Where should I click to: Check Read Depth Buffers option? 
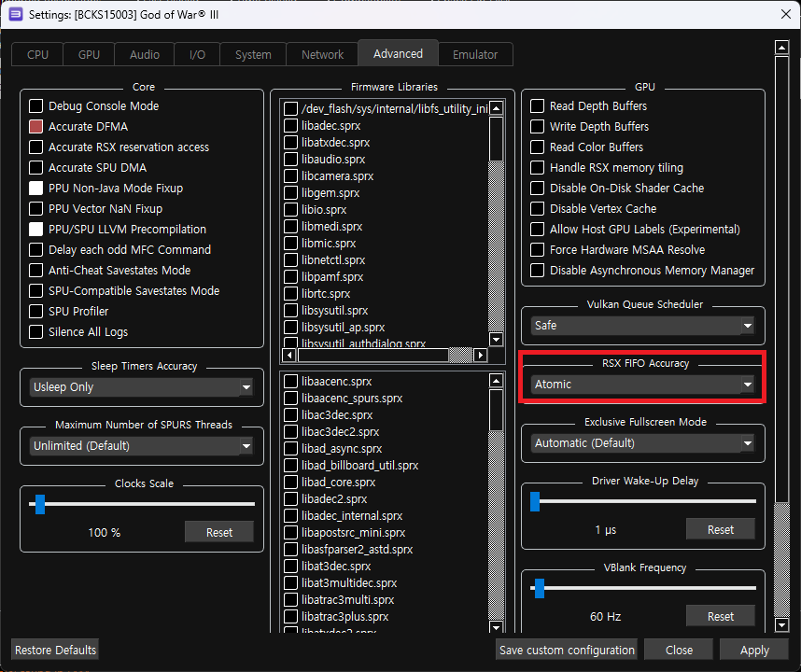point(537,105)
